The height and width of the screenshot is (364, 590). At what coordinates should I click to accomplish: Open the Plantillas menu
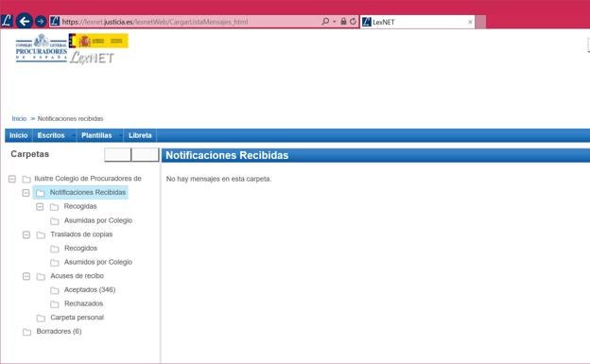pyautogui.click(x=96, y=135)
